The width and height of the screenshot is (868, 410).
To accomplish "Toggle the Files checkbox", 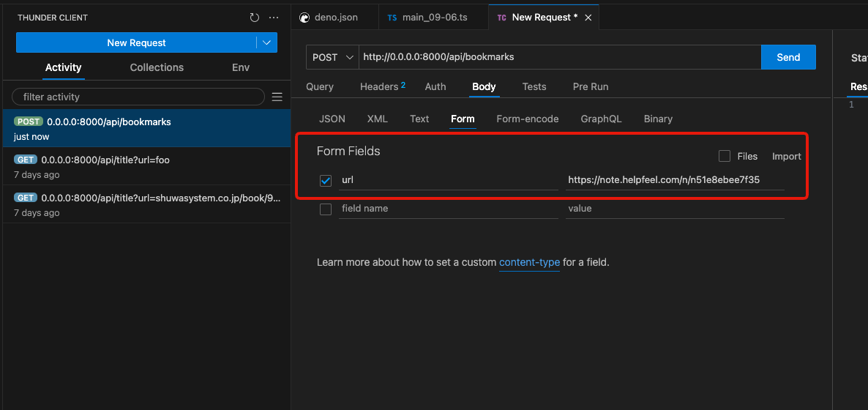I will point(725,156).
